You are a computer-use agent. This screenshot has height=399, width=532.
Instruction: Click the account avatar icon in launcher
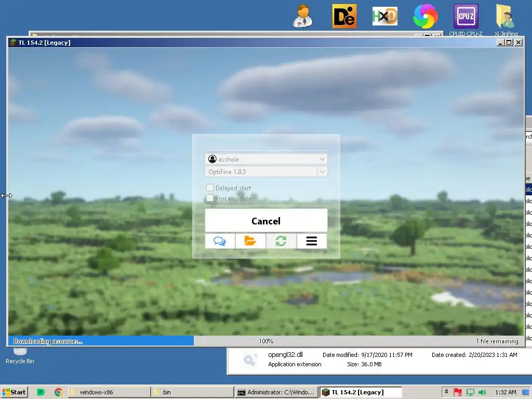[x=212, y=159]
